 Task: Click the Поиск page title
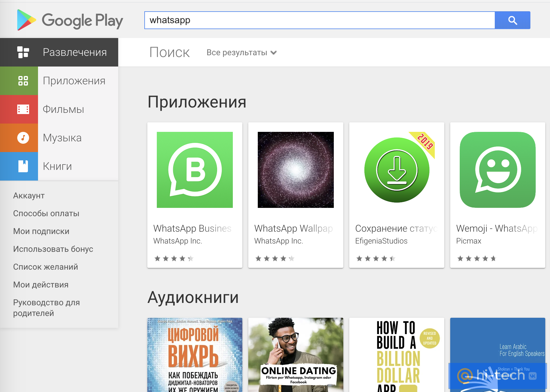tap(170, 53)
